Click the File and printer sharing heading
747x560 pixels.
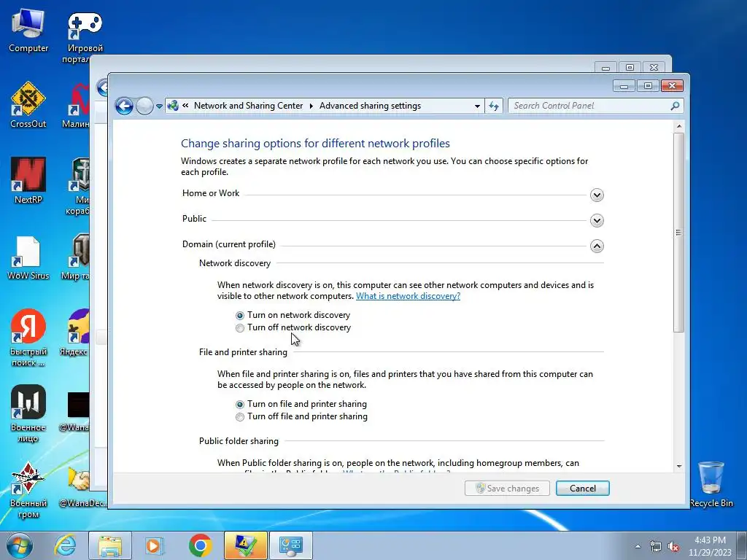coord(243,352)
